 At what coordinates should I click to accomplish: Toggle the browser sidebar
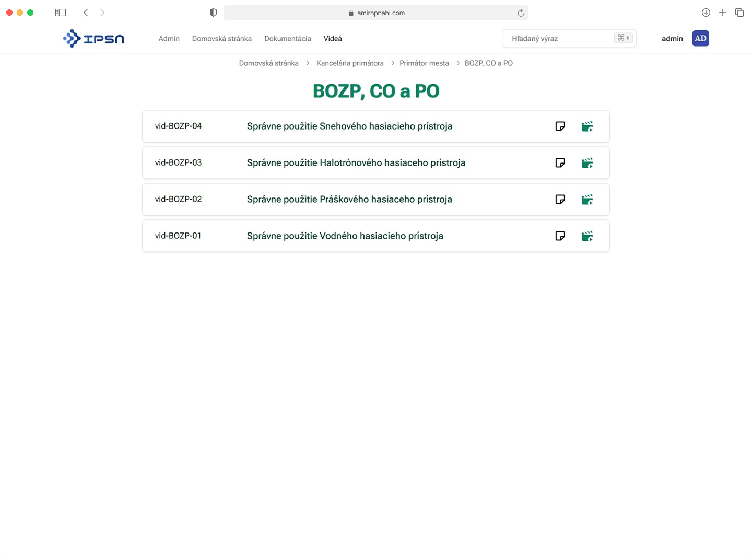[x=61, y=12]
